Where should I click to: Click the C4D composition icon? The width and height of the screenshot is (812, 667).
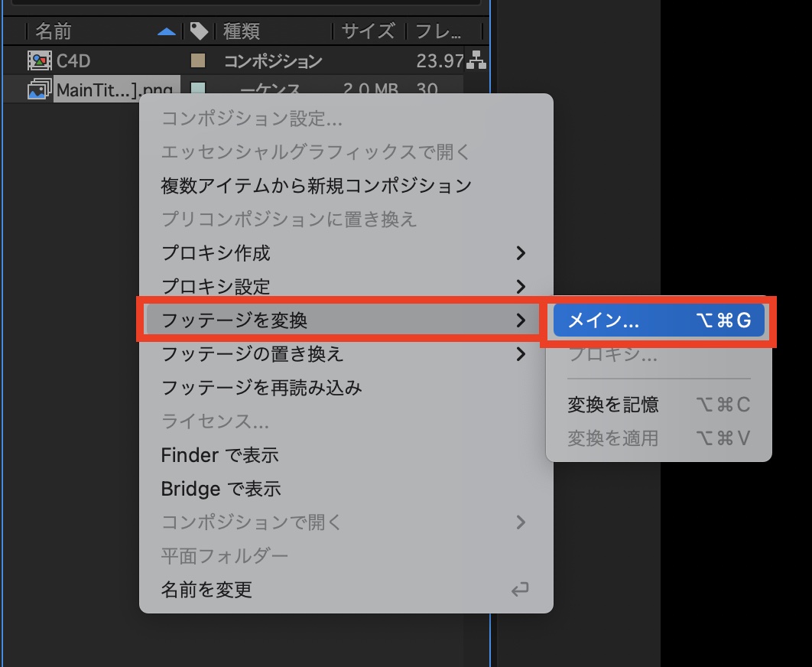[x=39, y=60]
